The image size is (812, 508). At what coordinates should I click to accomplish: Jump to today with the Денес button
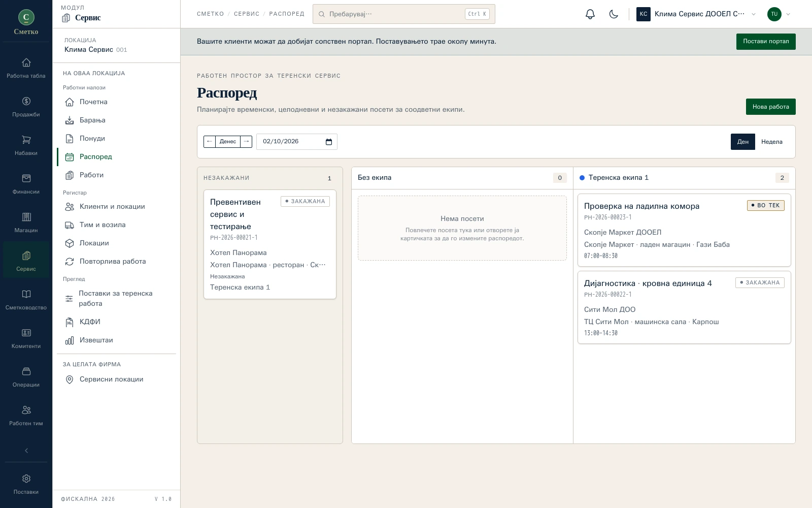click(228, 142)
